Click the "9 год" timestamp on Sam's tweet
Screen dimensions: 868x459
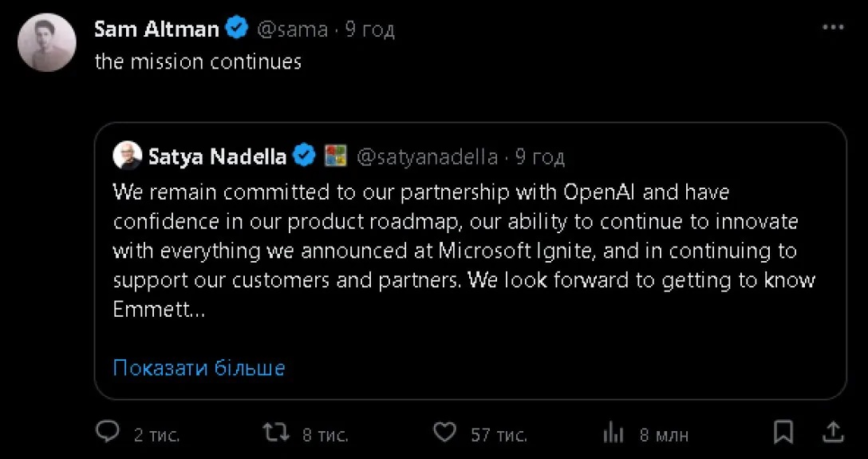pos(370,30)
